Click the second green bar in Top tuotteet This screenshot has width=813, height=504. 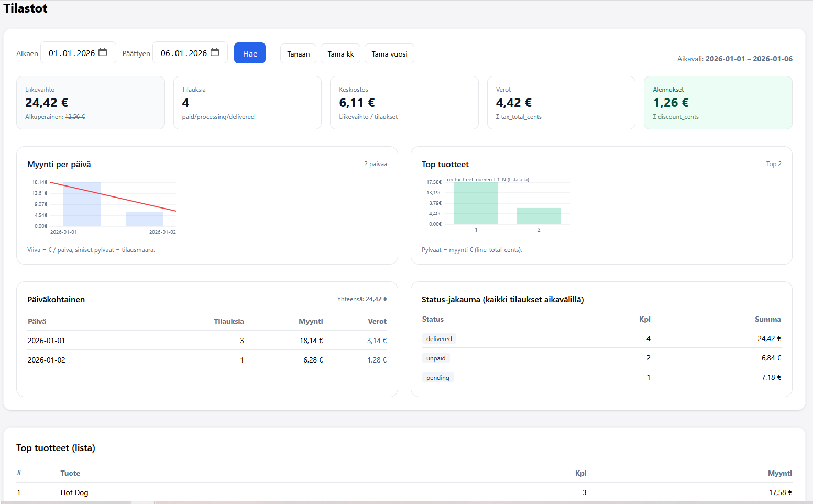tap(539, 216)
